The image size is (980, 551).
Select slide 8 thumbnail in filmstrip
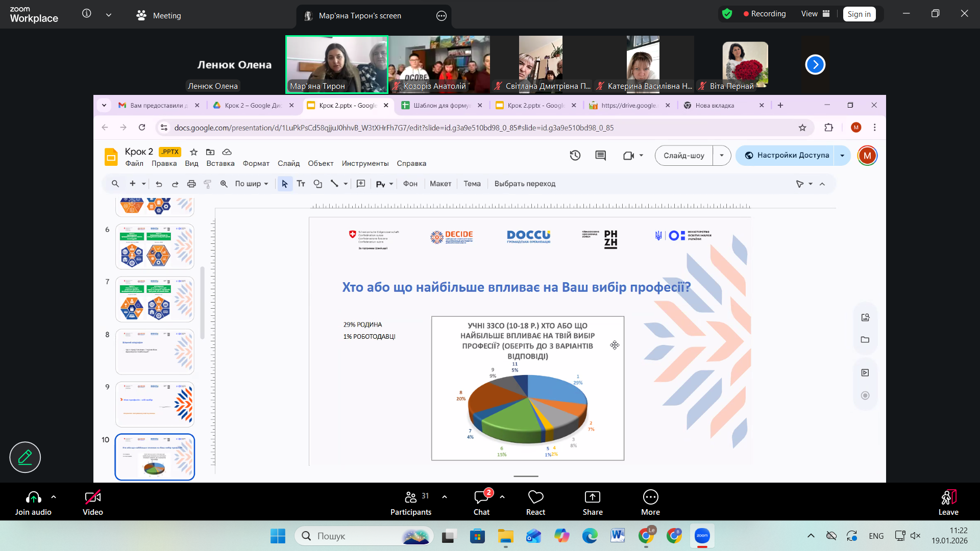pyautogui.click(x=155, y=352)
